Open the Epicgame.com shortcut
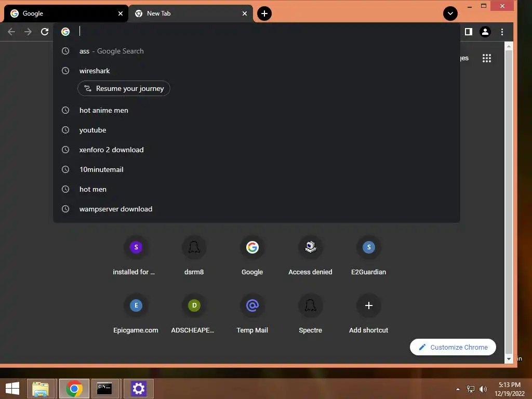 [x=136, y=314]
